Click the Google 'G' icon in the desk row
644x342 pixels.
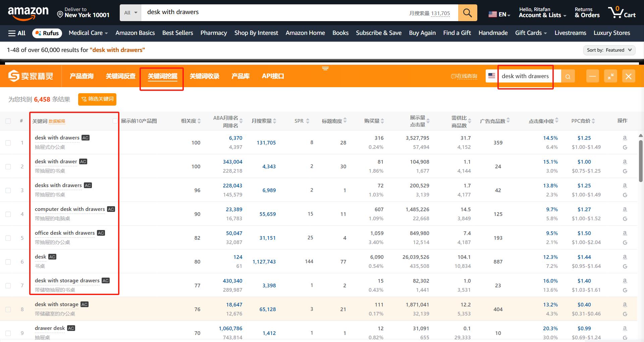tap(625, 266)
